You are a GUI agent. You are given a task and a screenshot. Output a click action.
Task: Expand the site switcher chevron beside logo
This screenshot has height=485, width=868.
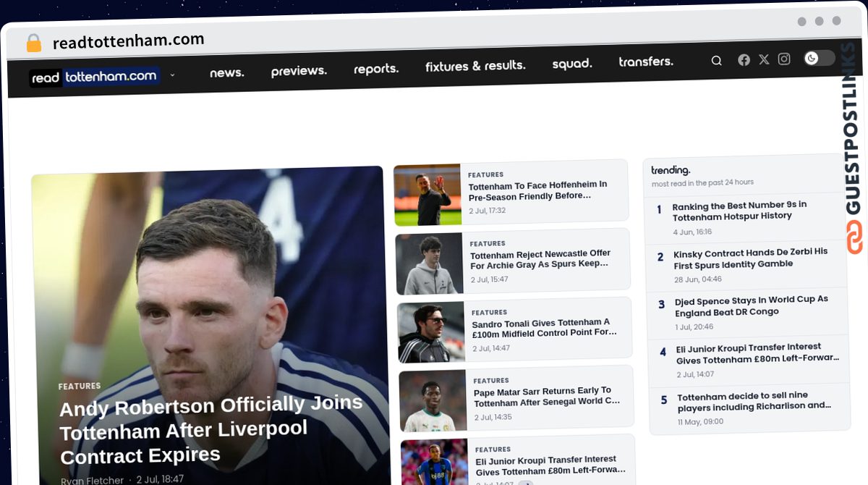coord(172,75)
